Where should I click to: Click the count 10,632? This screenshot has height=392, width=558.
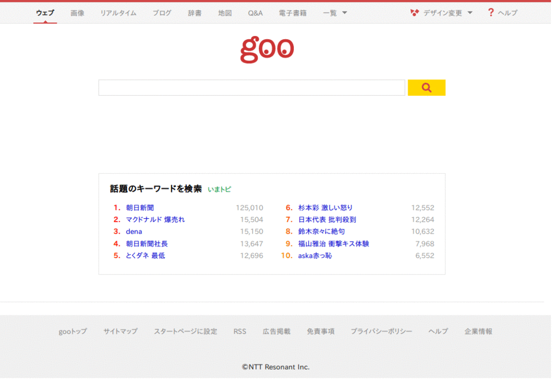pos(423,231)
